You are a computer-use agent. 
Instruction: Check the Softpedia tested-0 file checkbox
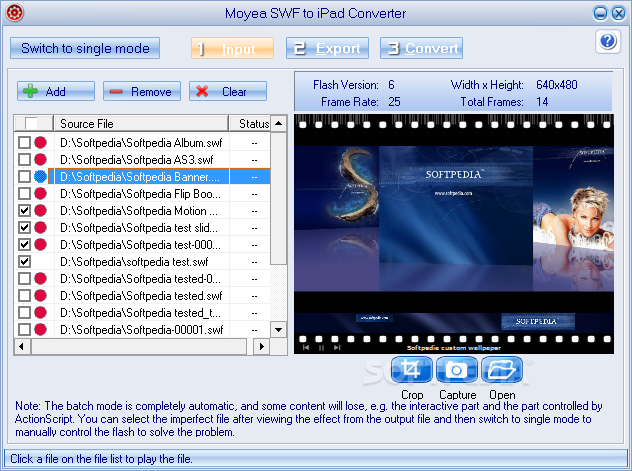pyautogui.click(x=24, y=278)
